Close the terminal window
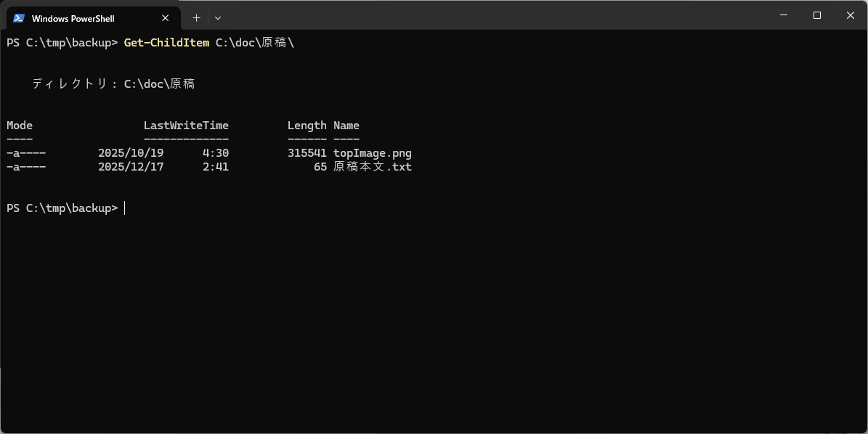This screenshot has height=434, width=868. (851, 15)
